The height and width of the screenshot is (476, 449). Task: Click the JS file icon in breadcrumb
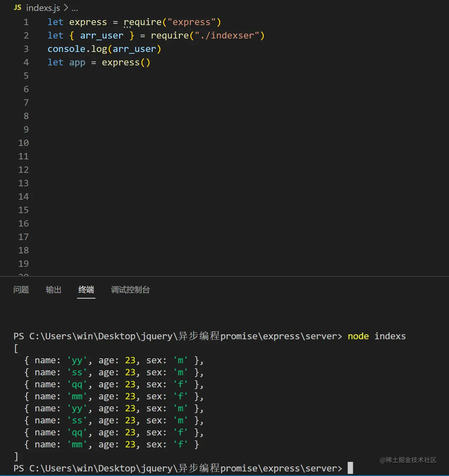click(17, 7)
